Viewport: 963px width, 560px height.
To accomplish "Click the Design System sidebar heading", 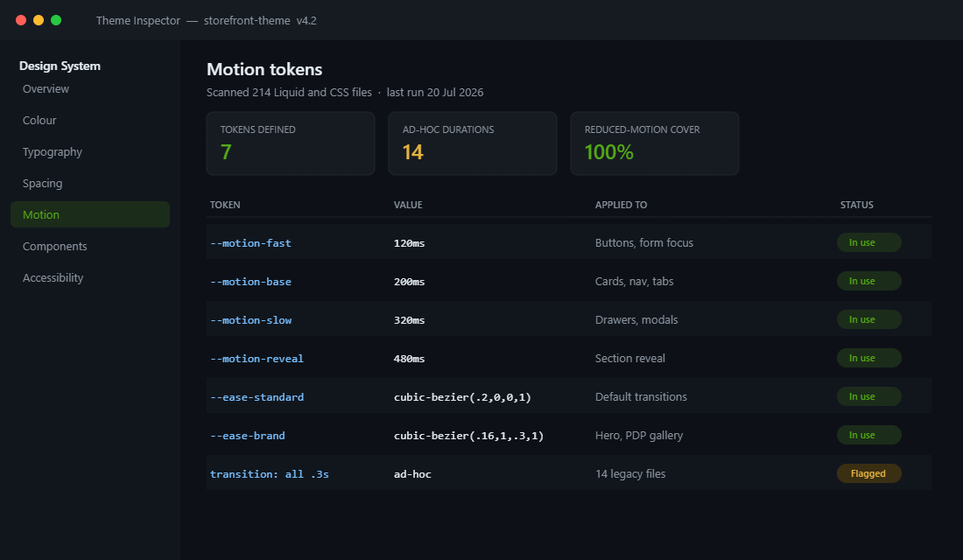I will click(x=60, y=66).
